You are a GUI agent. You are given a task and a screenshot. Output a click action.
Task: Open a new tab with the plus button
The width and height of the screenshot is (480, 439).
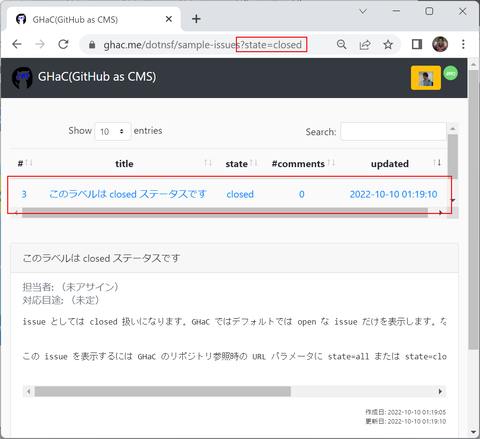pos(196,19)
